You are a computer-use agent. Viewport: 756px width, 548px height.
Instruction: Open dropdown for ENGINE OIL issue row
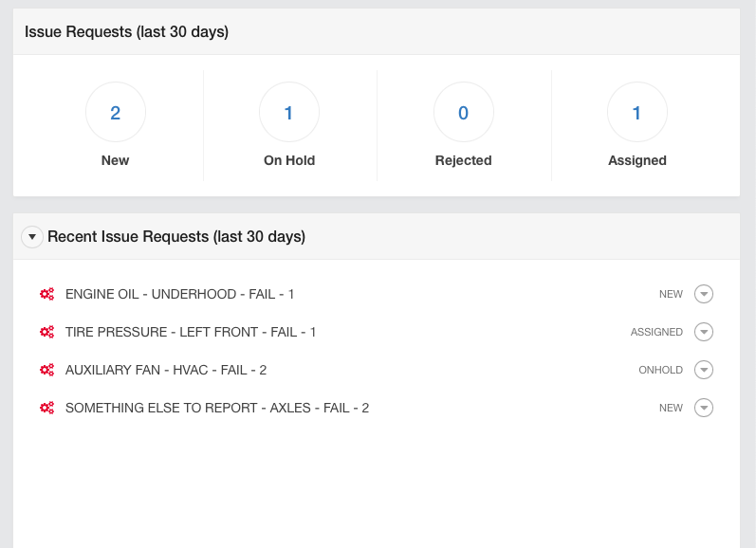[x=704, y=294]
